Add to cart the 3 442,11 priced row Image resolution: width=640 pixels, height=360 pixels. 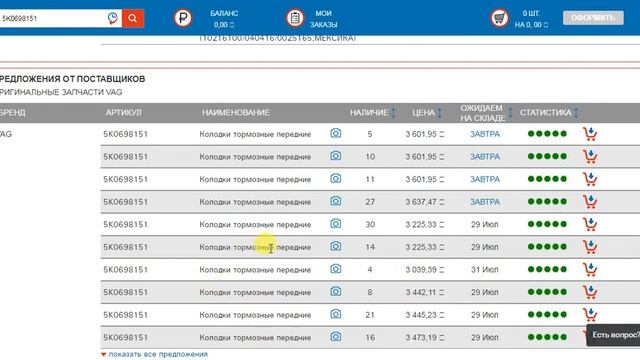(x=590, y=292)
